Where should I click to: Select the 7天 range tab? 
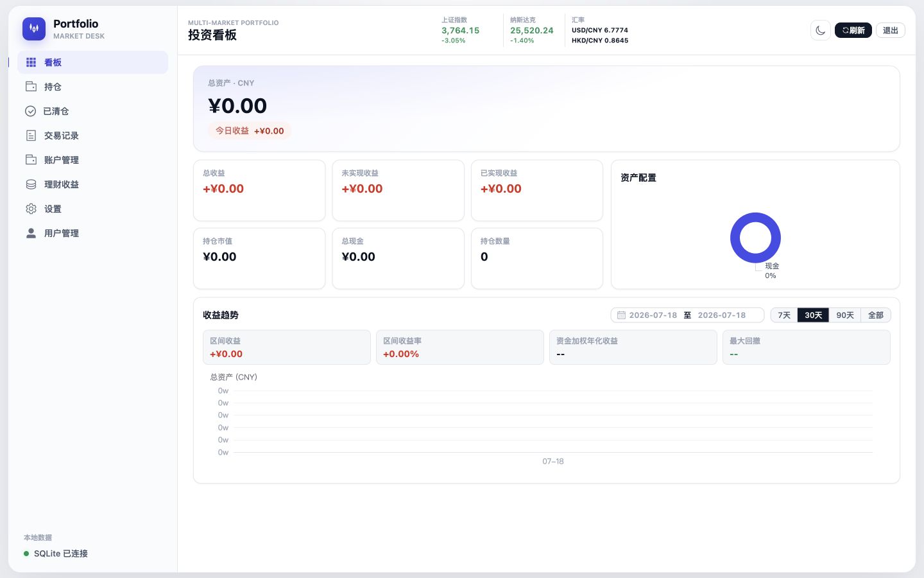pos(784,315)
